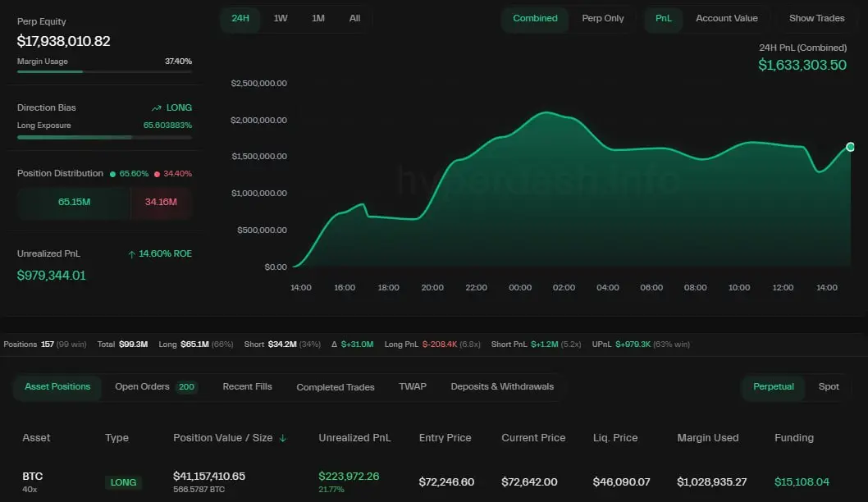Click the Long Exposure progress bar
868x502 pixels.
[x=105, y=137]
